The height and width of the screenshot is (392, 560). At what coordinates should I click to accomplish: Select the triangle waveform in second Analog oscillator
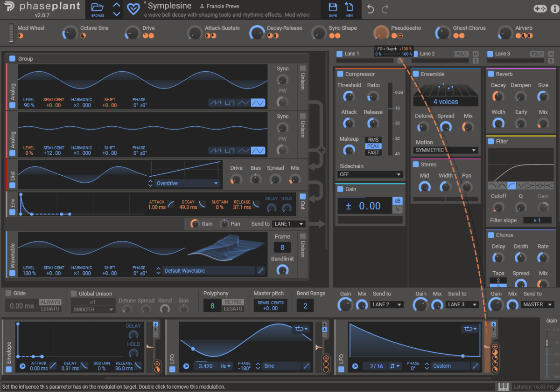click(244, 150)
